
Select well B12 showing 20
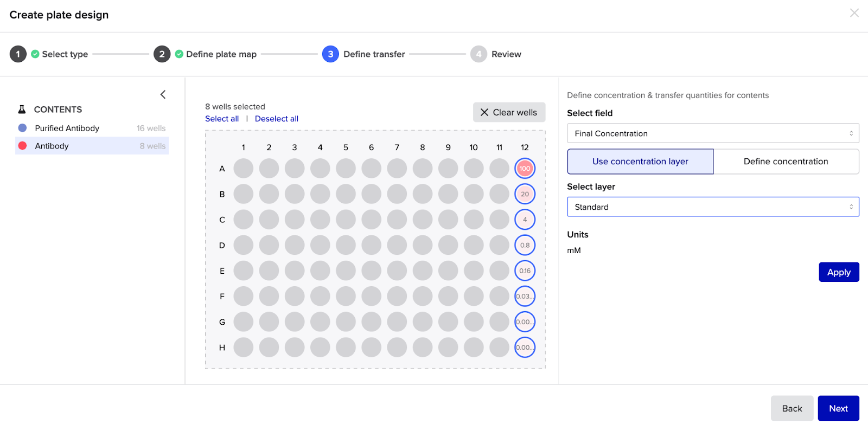525,194
